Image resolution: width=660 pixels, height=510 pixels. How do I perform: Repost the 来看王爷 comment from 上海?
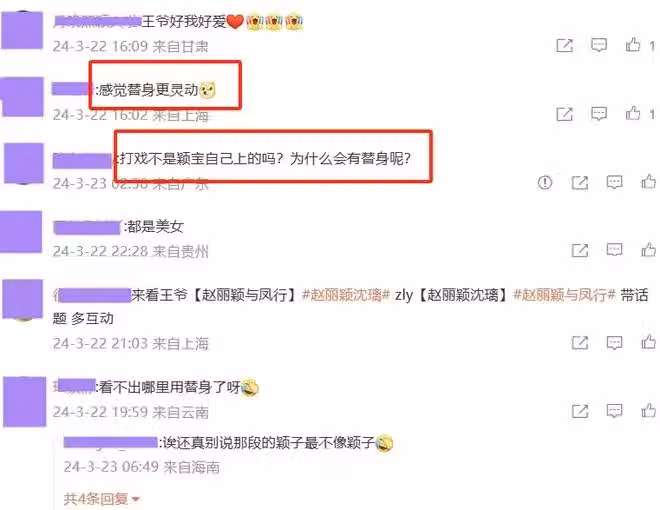coord(580,343)
